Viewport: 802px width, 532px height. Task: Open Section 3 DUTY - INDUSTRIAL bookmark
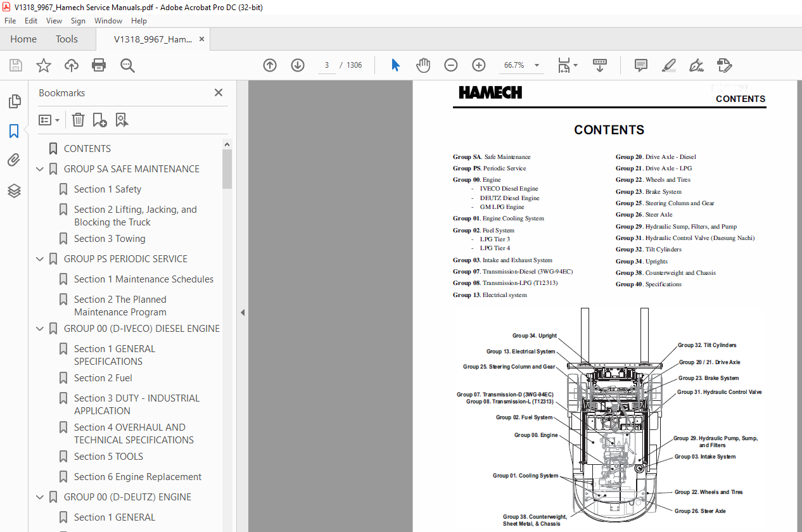137,405
